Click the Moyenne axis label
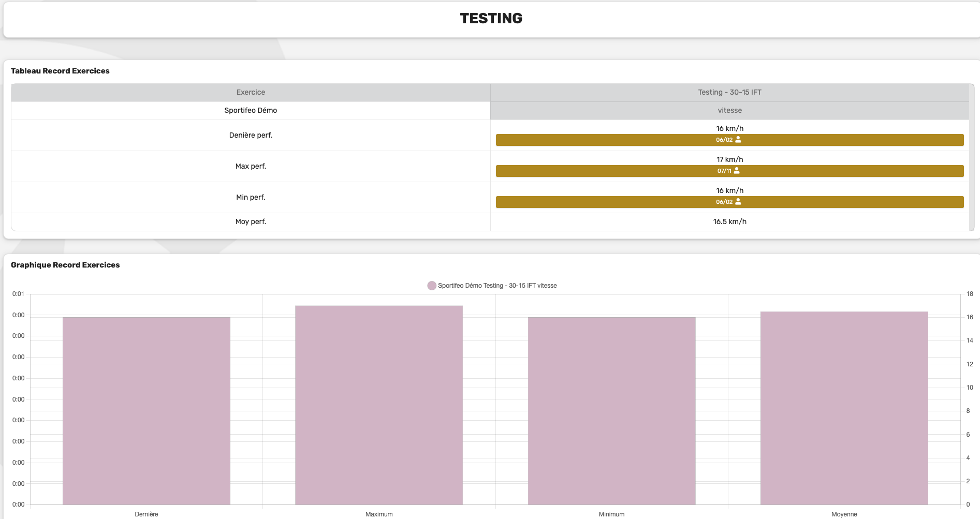This screenshot has width=980, height=519. click(x=844, y=514)
